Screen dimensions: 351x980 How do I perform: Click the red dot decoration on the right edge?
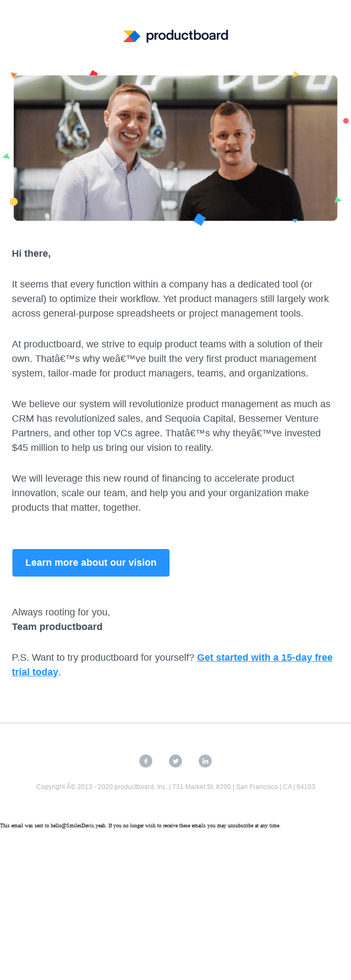[x=346, y=121]
